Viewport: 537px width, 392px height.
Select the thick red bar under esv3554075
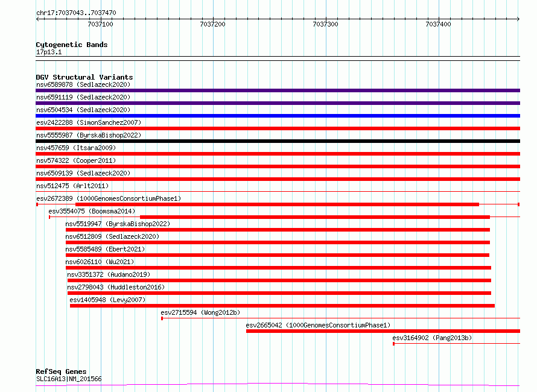point(315,217)
